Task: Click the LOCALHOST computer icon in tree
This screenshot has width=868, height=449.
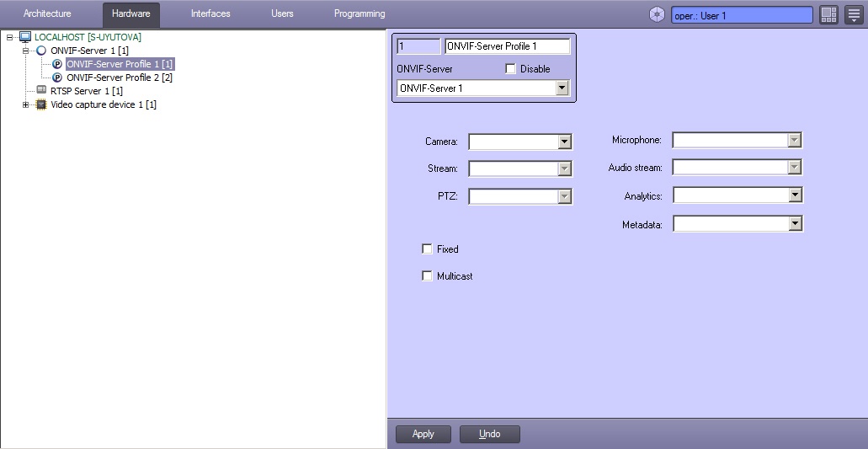Action: pos(25,37)
